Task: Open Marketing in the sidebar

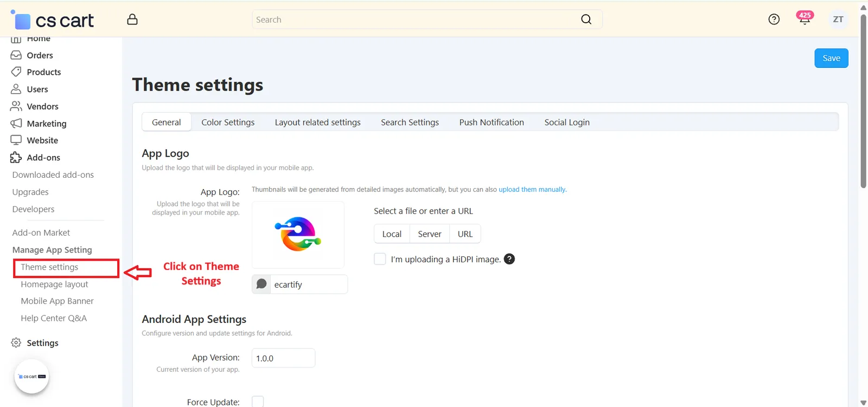Action: point(47,124)
